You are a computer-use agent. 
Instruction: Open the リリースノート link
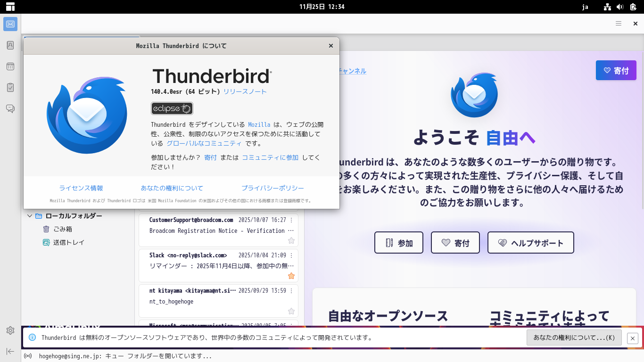(245, 91)
